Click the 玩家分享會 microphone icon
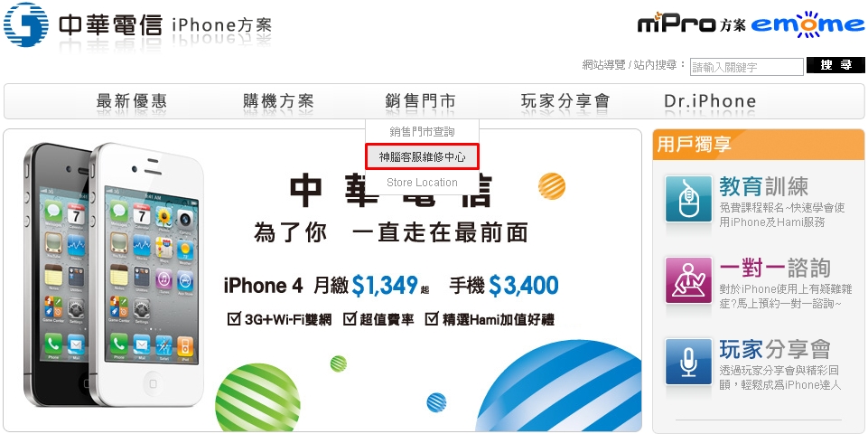 (688, 362)
